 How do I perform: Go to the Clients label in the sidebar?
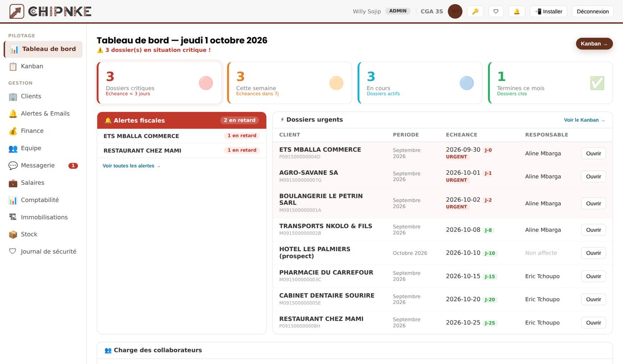coord(31,96)
